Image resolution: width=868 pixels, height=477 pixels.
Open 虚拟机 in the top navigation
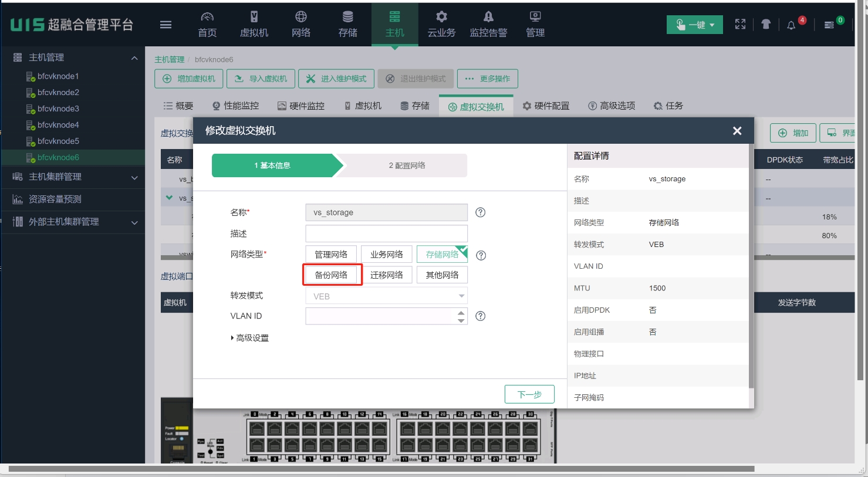[x=254, y=25]
